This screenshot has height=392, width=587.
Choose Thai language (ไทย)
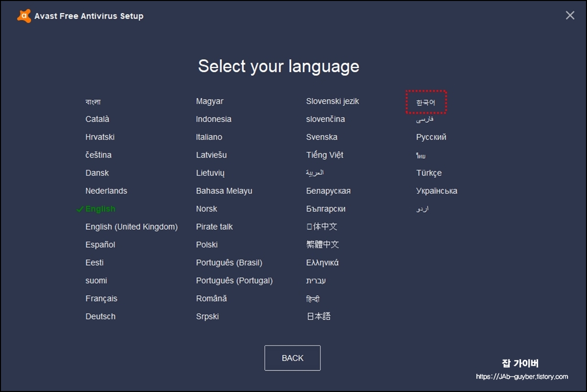[421, 155]
